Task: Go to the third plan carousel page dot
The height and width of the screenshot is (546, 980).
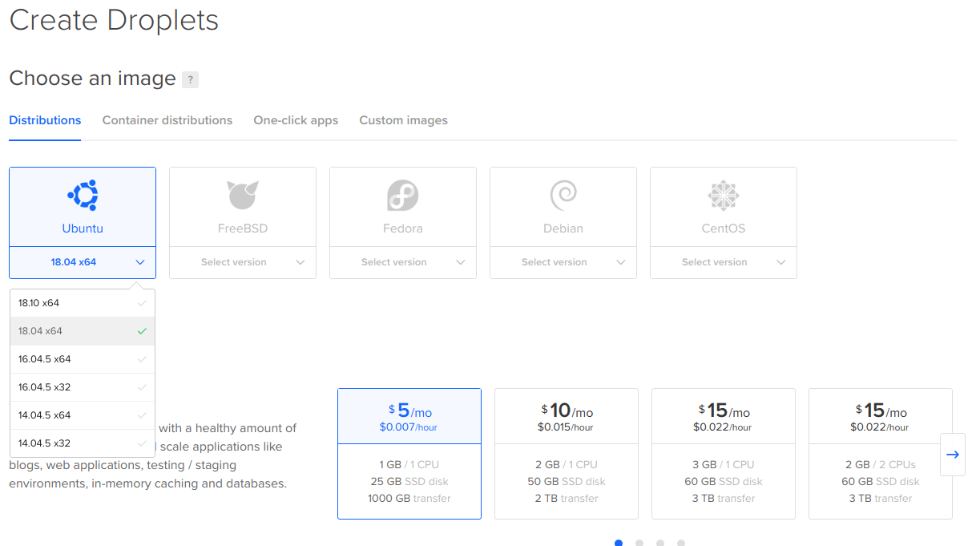Action: click(660, 543)
